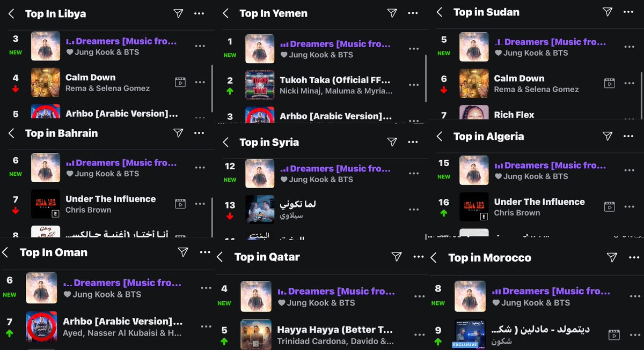
Task: Tap the share icon in Top in Qatar header
Action: pos(396,257)
